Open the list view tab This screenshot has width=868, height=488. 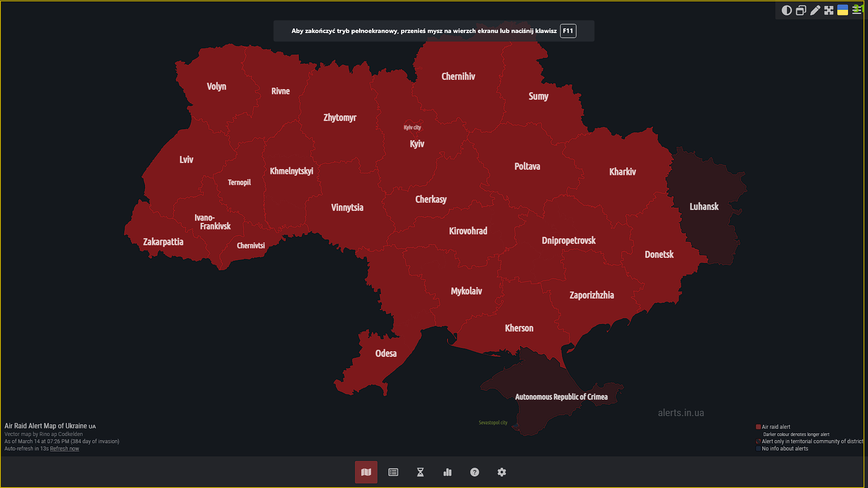tap(393, 472)
